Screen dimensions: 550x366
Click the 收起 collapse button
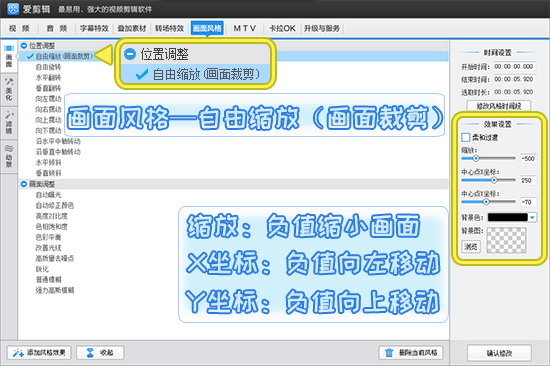[100, 352]
